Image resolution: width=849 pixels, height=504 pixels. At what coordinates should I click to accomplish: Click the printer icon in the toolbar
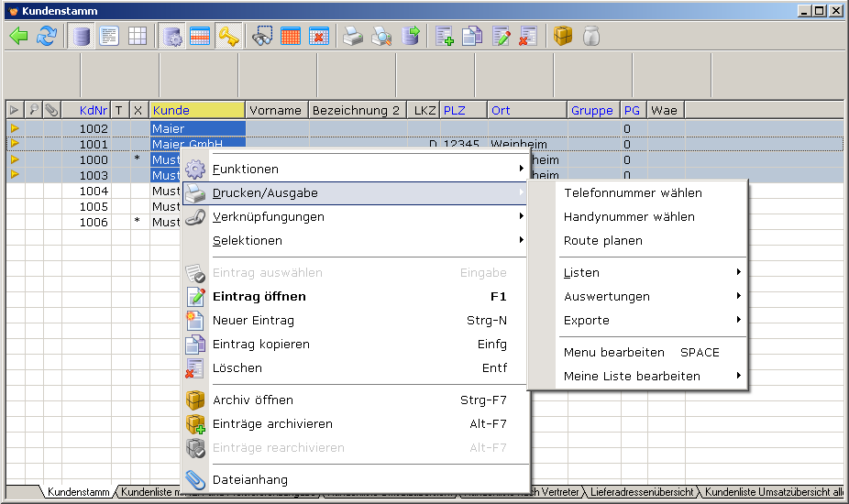pyautogui.click(x=353, y=36)
